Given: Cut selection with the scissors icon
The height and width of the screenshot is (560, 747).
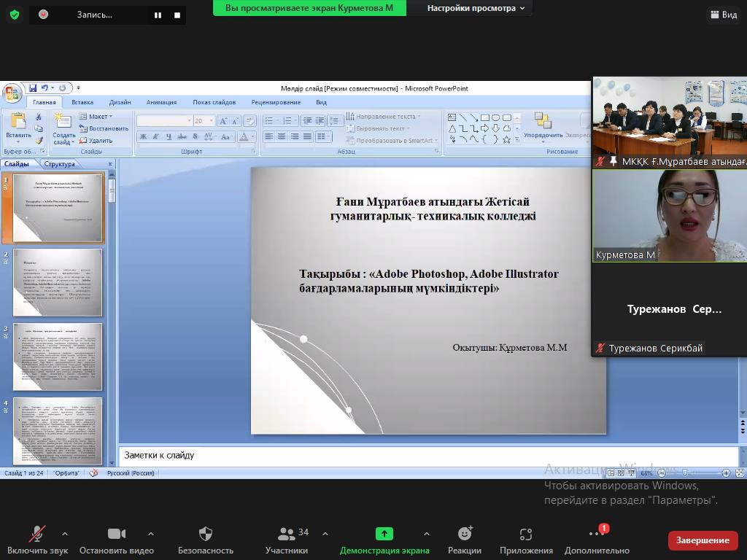Looking at the screenshot, I should (x=39, y=117).
